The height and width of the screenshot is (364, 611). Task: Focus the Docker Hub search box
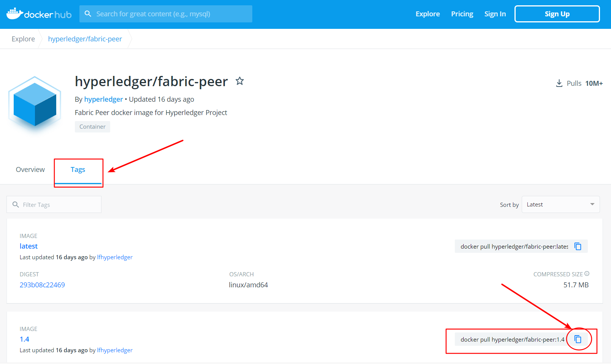pyautogui.click(x=166, y=14)
